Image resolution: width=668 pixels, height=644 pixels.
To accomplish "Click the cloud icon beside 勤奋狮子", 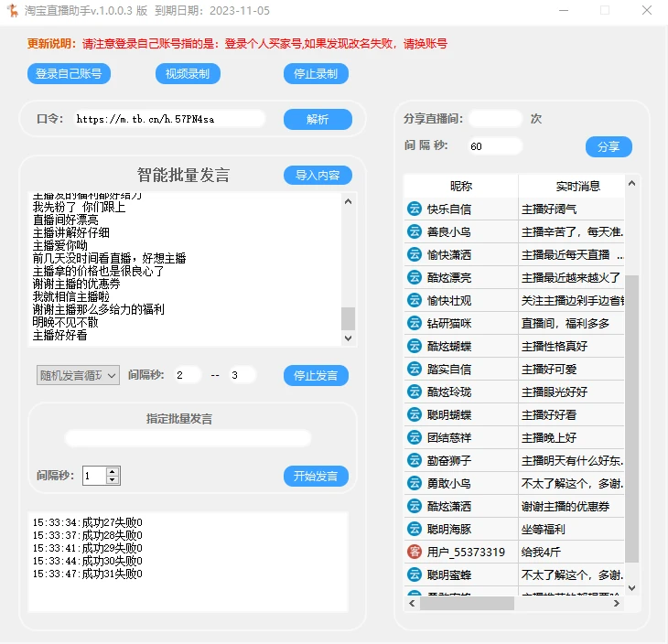I will pos(415,460).
